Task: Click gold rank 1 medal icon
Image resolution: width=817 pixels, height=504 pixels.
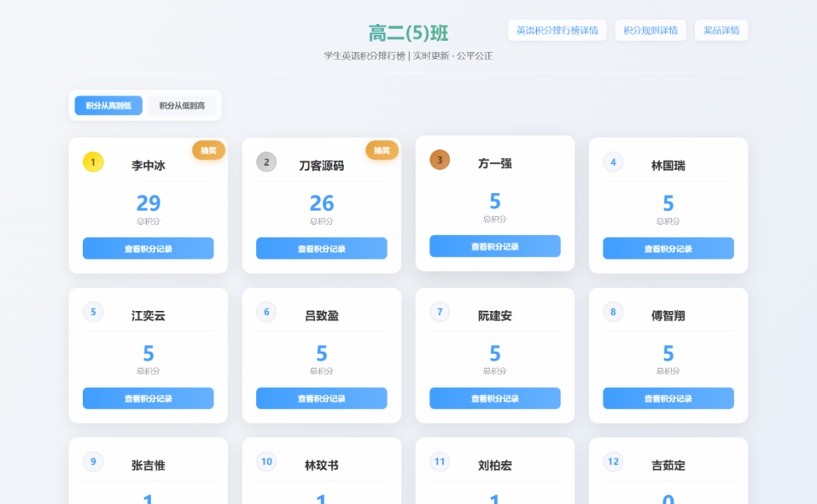Action: (x=93, y=162)
